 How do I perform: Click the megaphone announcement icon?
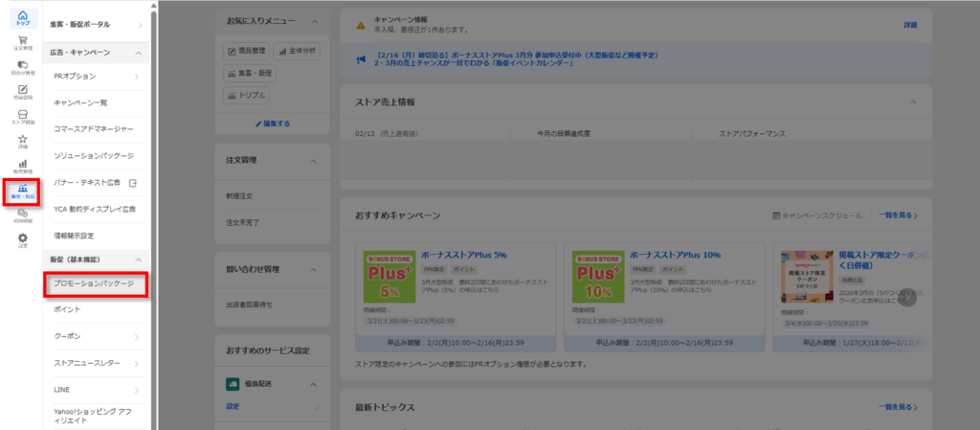point(361,59)
